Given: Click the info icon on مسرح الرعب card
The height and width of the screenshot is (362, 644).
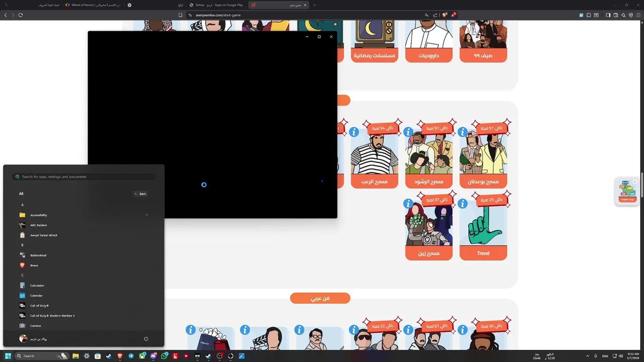Looking at the screenshot, I should (354, 132).
